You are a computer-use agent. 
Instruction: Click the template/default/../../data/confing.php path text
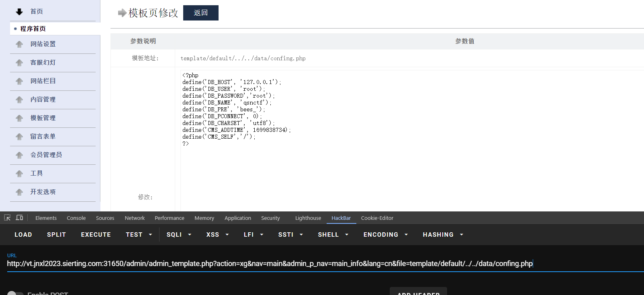pos(243,59)
